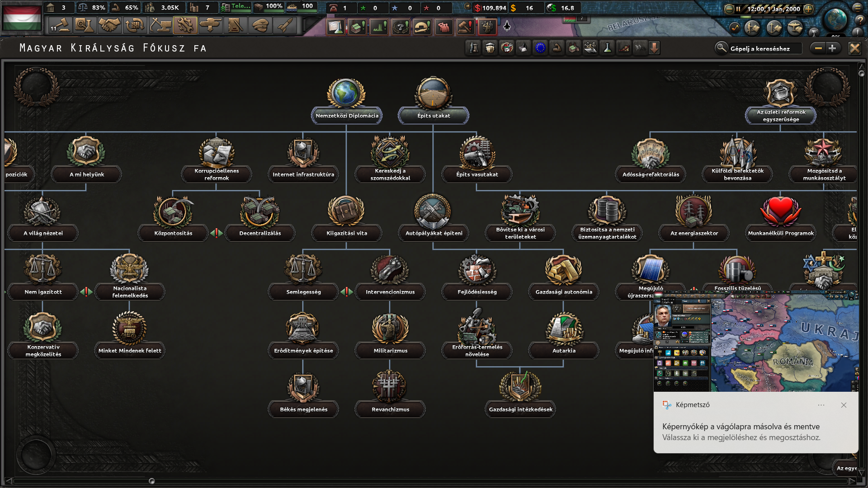Viewport: 868px width, 488px height.
Task: Toggle the European Union flag focus filter
Action: [x=540, y=48]
